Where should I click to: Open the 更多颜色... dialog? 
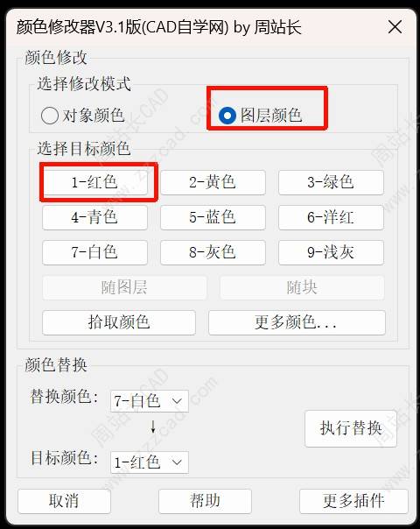click(x=297, y=322)
